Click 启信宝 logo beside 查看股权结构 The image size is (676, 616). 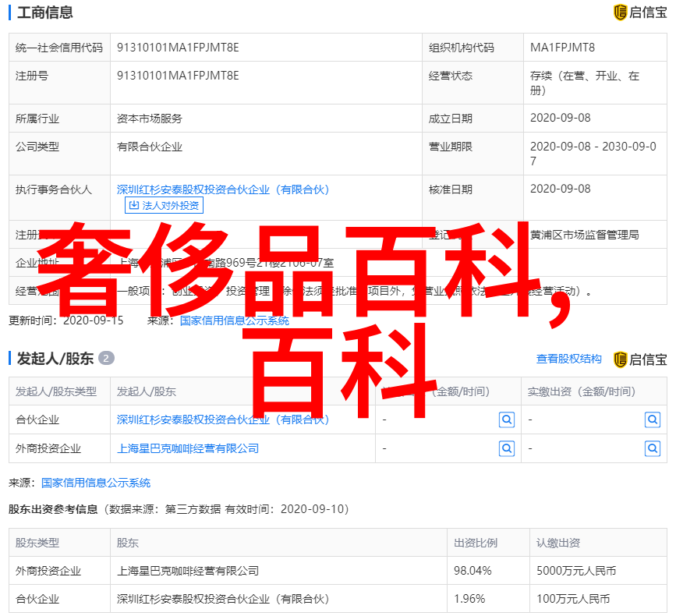pyautogui.click(x=640, y=359)
